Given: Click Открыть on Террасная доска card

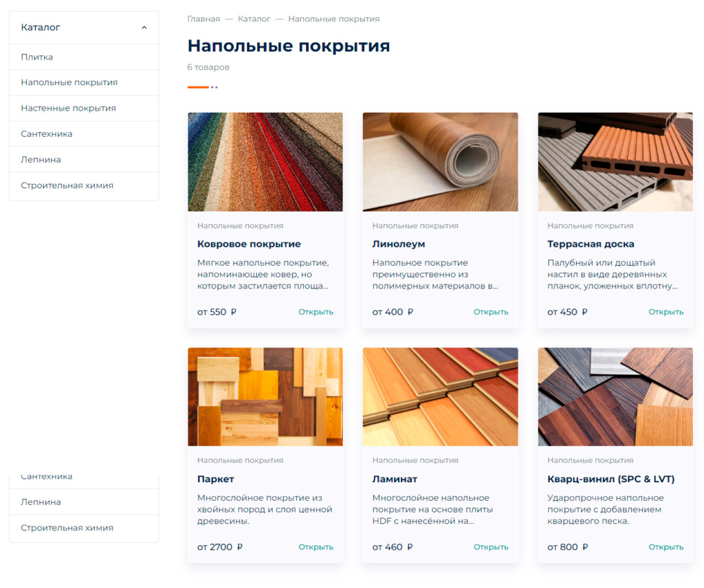Looking at the screenshot, I should 665,312.
